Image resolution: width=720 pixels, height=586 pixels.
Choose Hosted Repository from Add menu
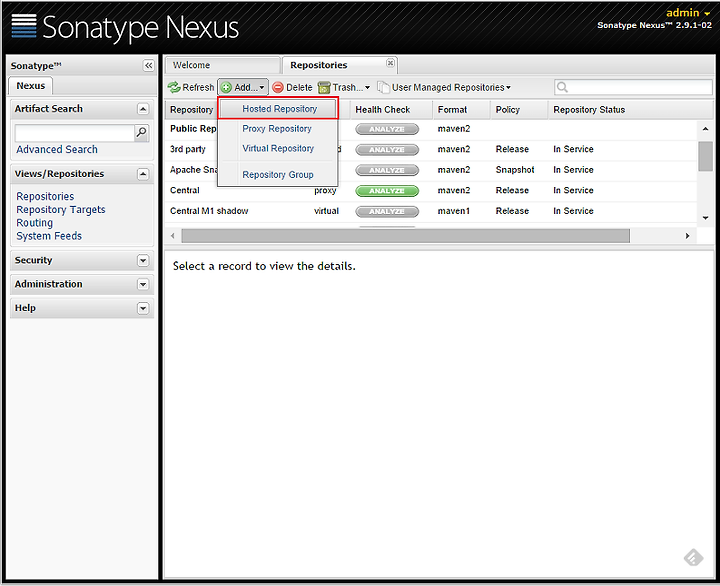pos(278,109)
